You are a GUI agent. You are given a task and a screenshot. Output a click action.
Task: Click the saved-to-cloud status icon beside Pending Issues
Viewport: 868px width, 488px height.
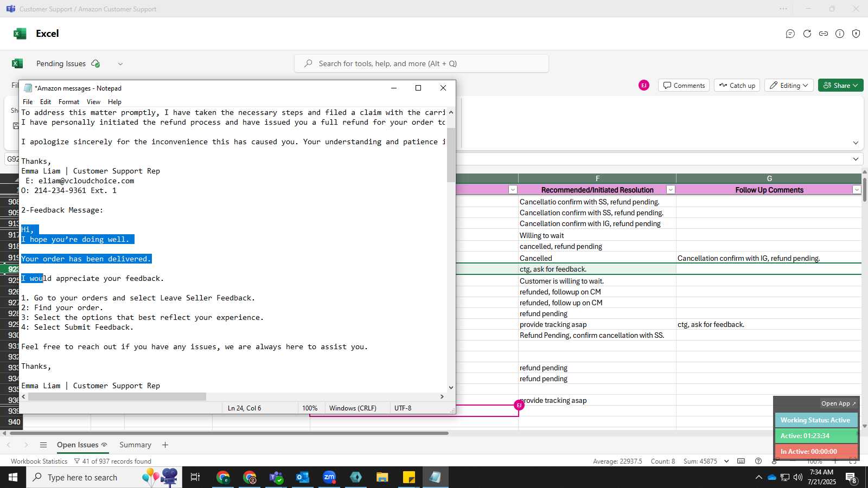[96, 63]
